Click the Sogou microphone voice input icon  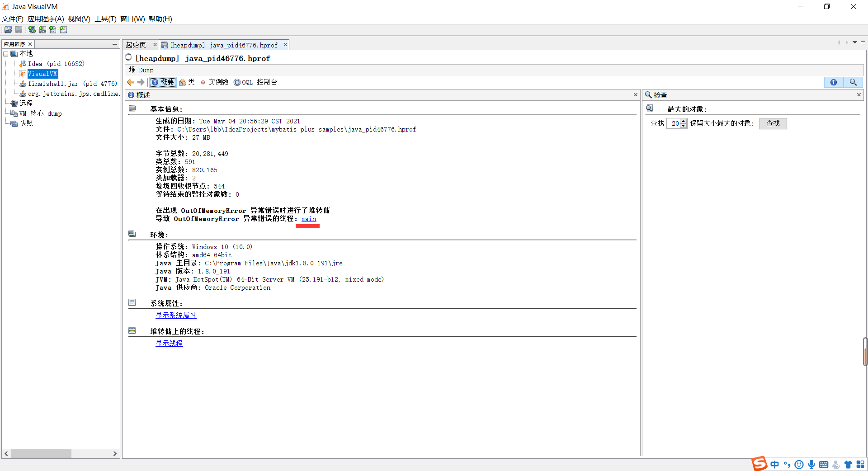click(x=811, y=464)
